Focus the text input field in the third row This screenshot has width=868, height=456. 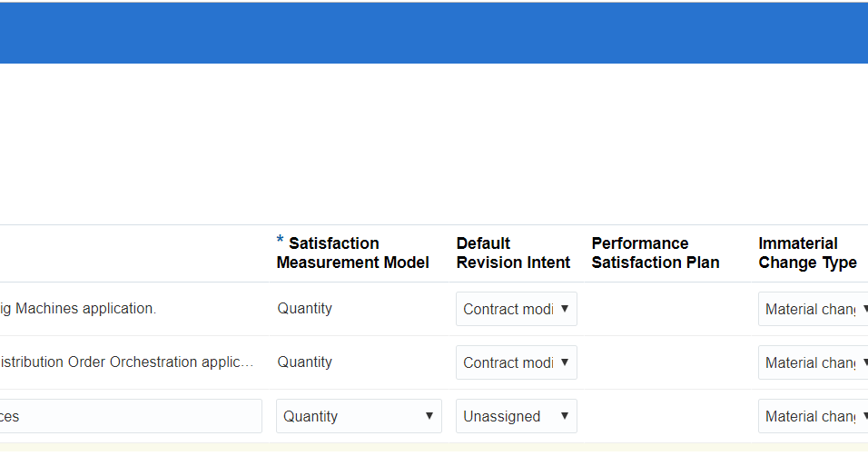pos(131,416)
